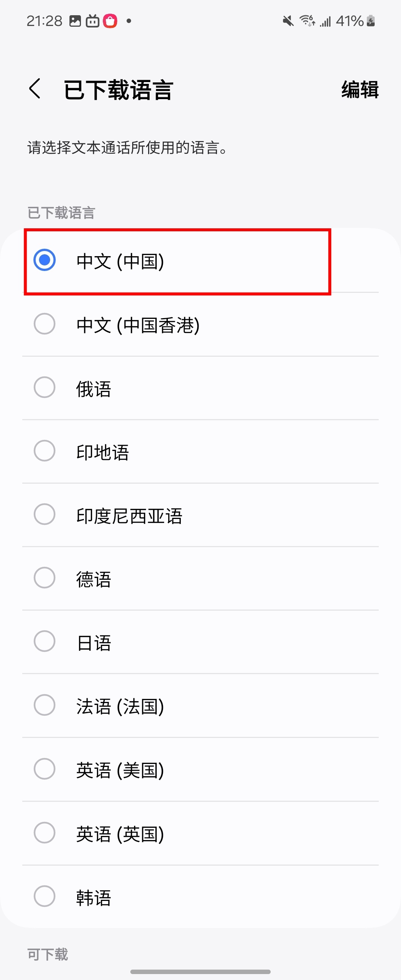The height and width of the screenshot is (980, 401).
Task: Tap the battery charging icon
Action: (371, 21)
